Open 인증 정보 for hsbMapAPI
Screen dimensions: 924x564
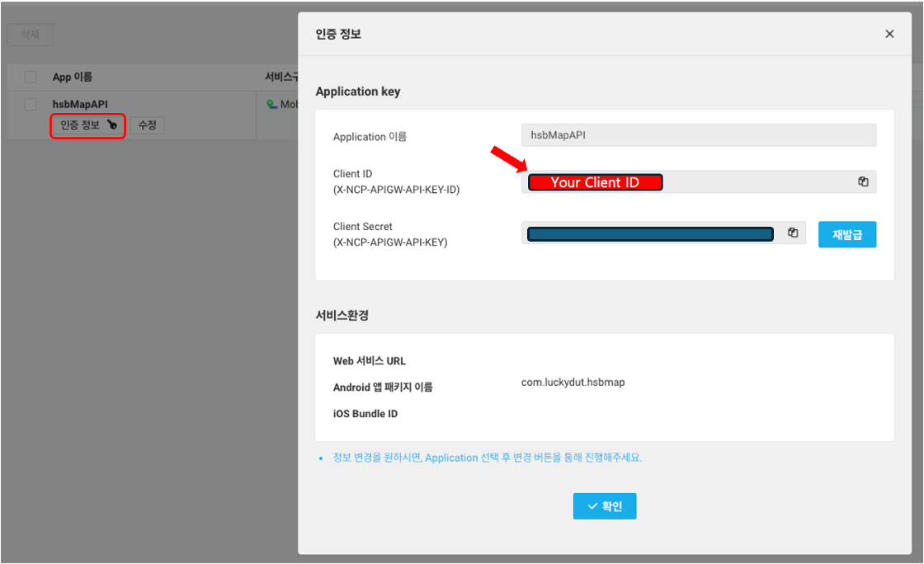87,125
